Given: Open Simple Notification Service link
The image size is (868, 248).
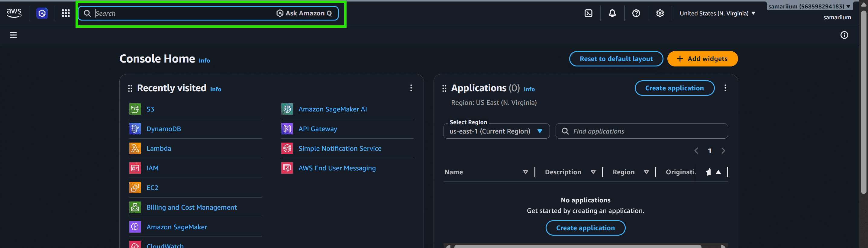Looking at the screenshot, I should pos(340,148).
